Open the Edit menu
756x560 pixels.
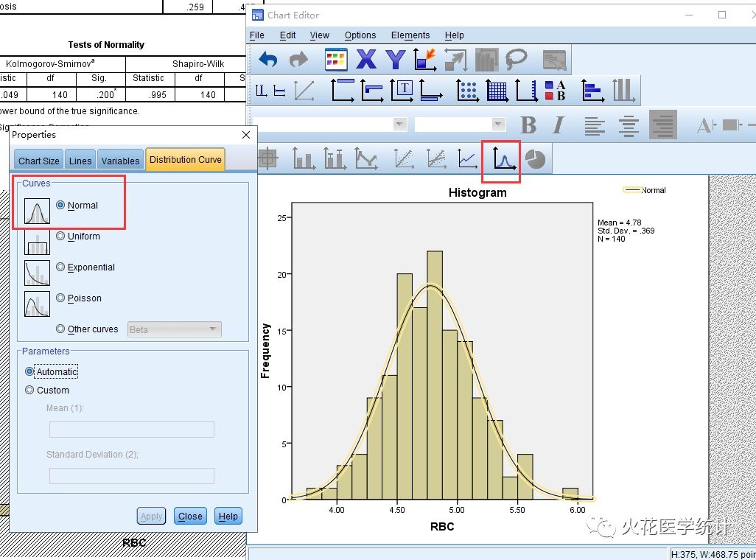coord(288,35)
